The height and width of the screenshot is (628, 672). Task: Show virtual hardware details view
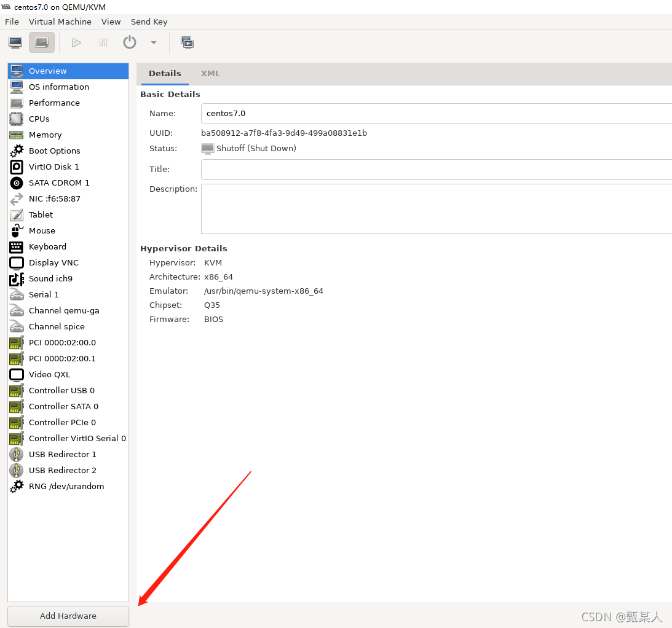[x=42, y=42]
